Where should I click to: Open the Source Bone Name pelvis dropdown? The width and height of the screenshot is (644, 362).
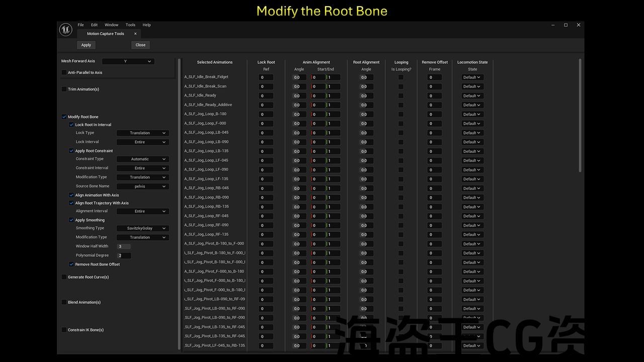142,187
